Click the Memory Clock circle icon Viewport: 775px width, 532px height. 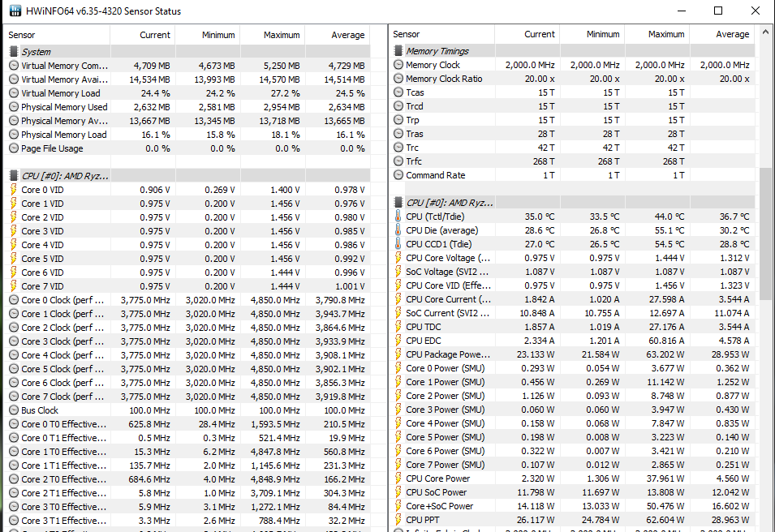coord(398,65)
